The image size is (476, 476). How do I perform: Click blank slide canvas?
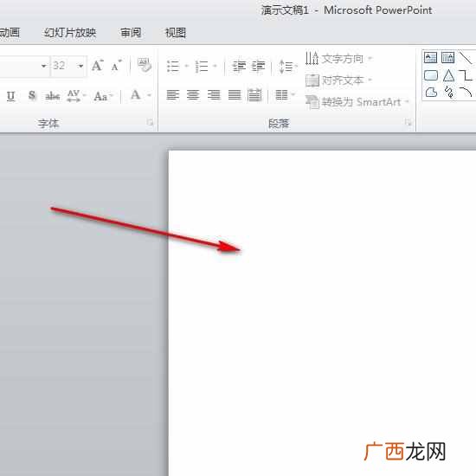point(322,313)
